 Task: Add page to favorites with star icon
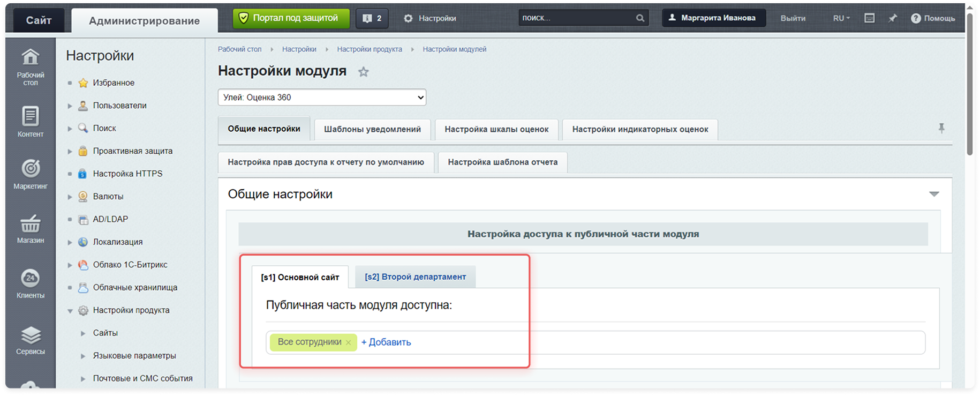click(x=364, y=72)
